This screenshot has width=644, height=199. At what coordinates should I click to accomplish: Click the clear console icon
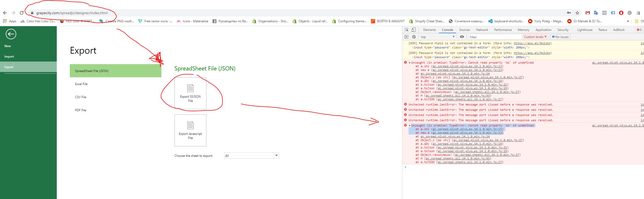[x=414, y=37]
